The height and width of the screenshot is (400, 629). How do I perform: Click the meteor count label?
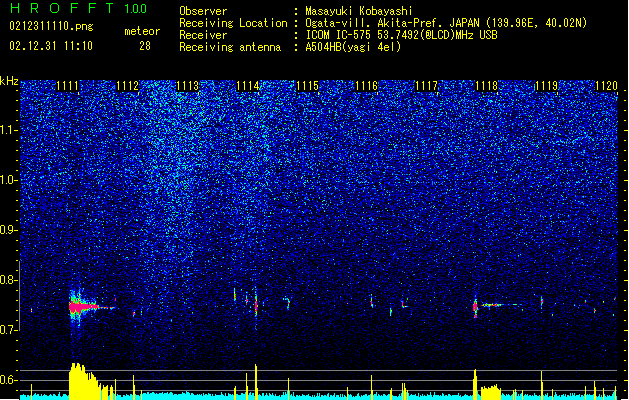click(x=142, y=31)
